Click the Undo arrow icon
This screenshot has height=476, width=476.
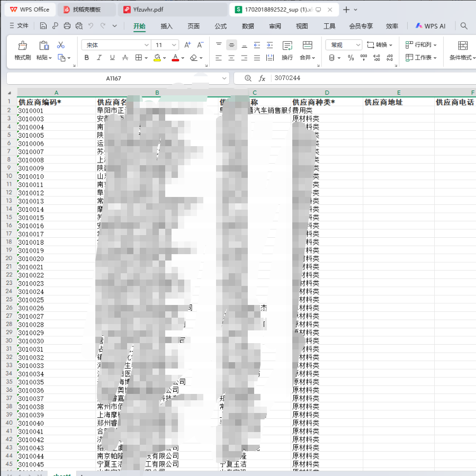tap(91, 26)
